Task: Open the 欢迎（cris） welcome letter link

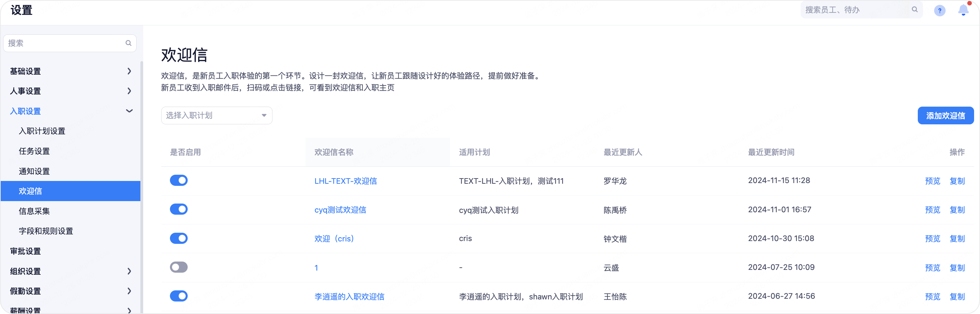Action: coord(334,239)
